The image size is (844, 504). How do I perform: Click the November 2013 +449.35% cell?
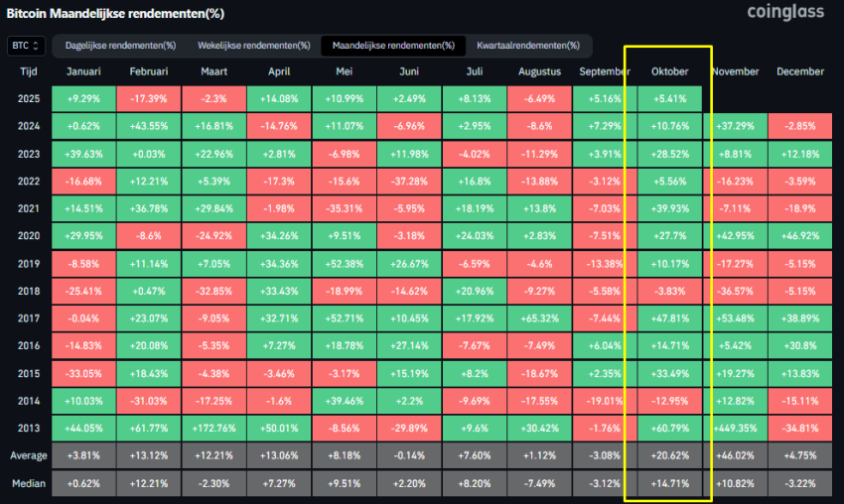point(735,429)
